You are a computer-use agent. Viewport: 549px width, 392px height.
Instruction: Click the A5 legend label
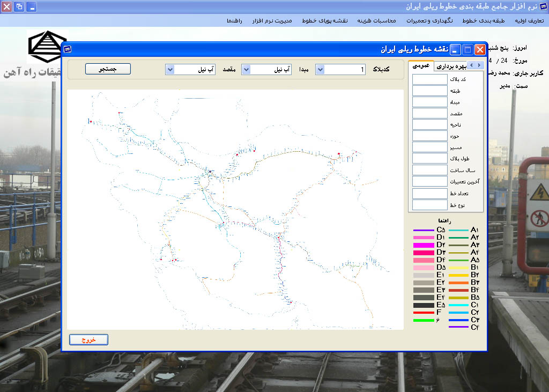pyautogui.click(x=475, y=260)
